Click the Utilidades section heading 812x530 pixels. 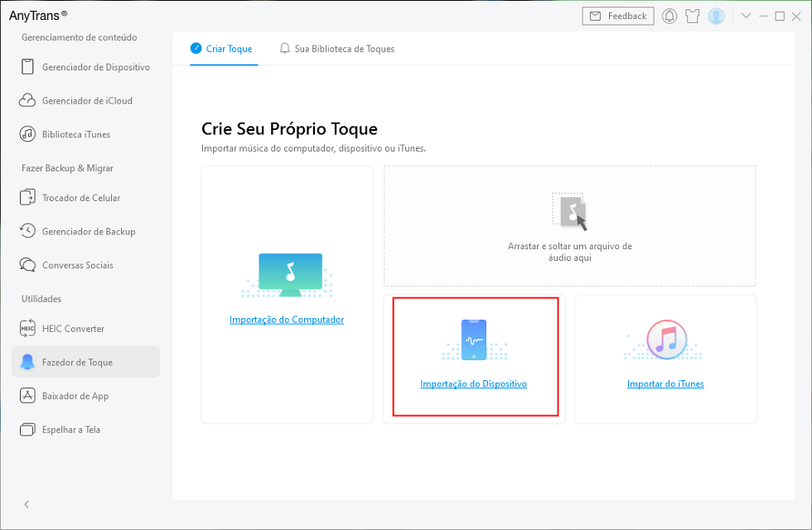pos(41,299)
